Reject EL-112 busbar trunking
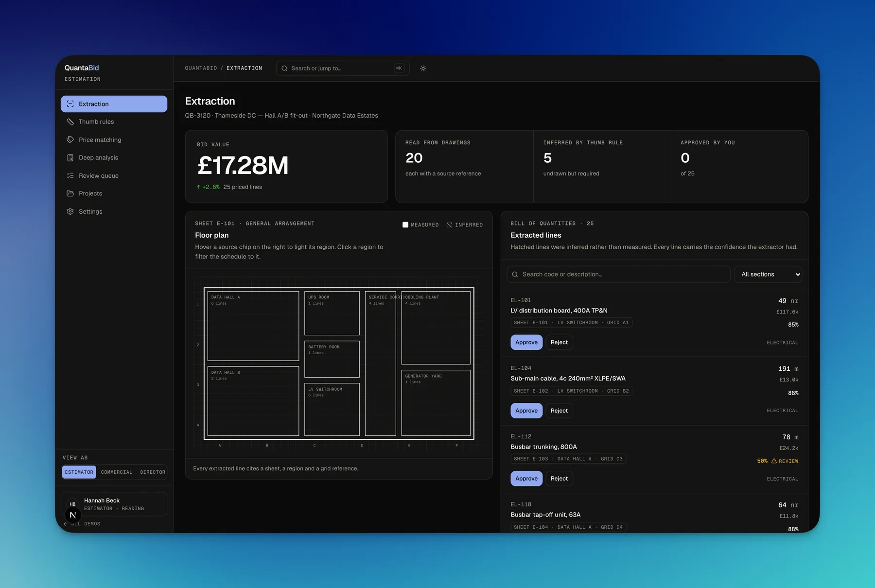 pos(559,479)
